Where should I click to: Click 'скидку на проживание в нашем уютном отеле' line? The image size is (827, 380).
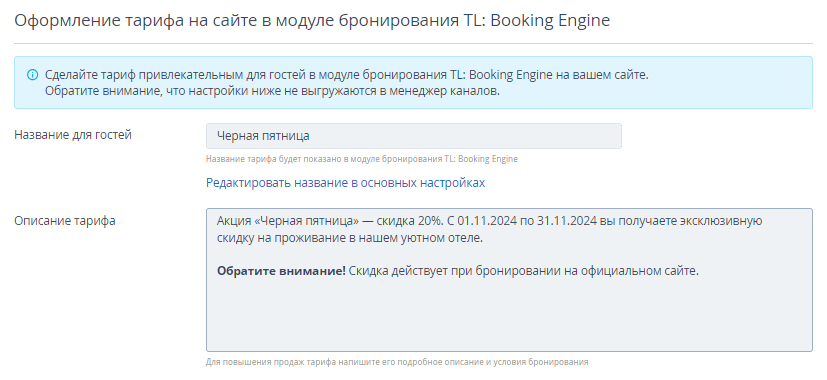pos(350,238)
